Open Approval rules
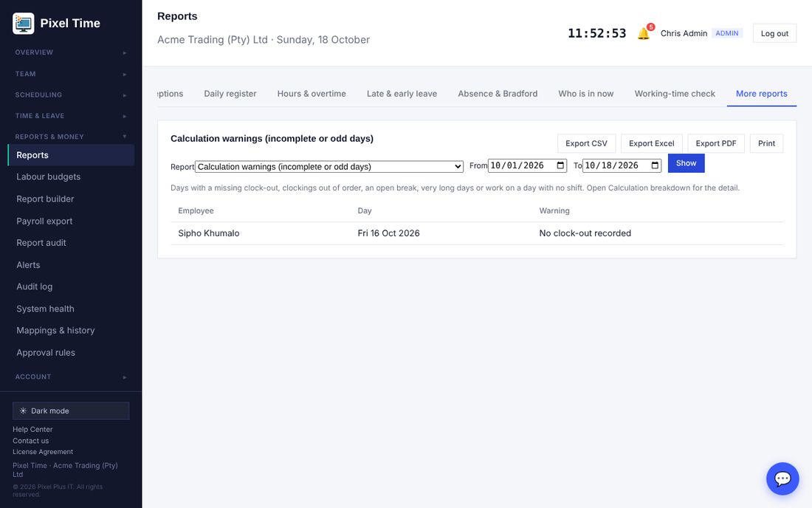The width and height of the screenshot is (812, 508). click(71, 353)
